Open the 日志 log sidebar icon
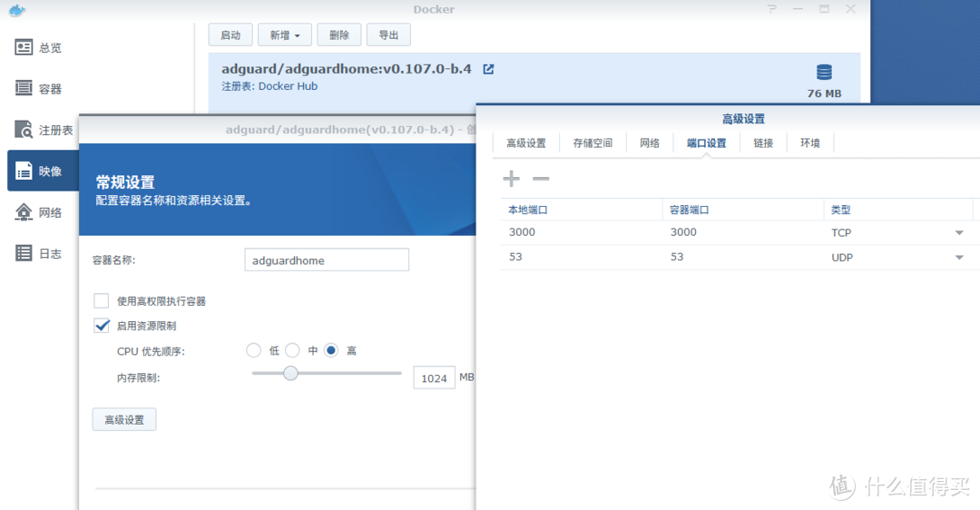The image size is (980, 510). (x=24, y=253)
